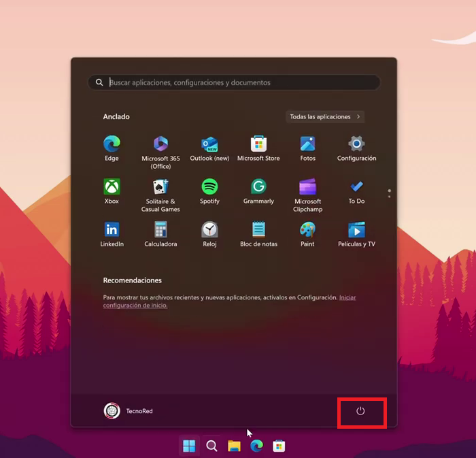Open the Edge pinned app
476x458 pixels.
[112, 148]
